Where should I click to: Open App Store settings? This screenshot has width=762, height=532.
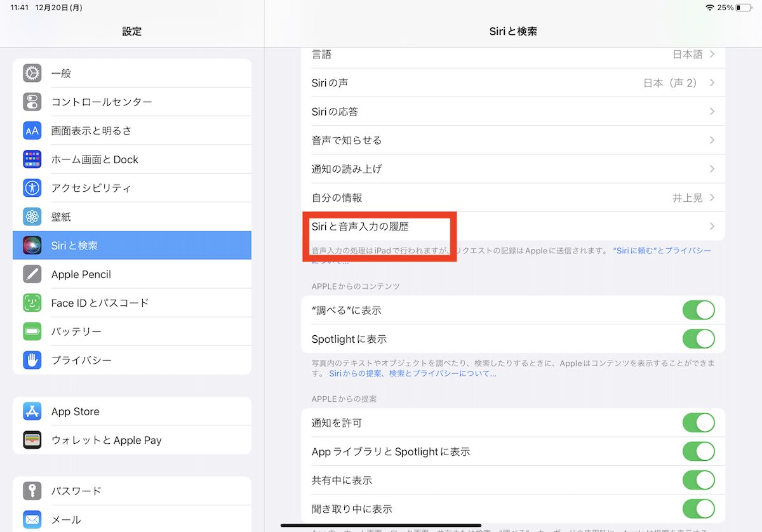132,411
